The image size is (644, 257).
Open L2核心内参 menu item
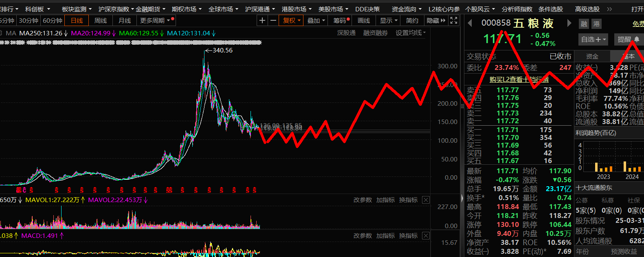[444, 9]
